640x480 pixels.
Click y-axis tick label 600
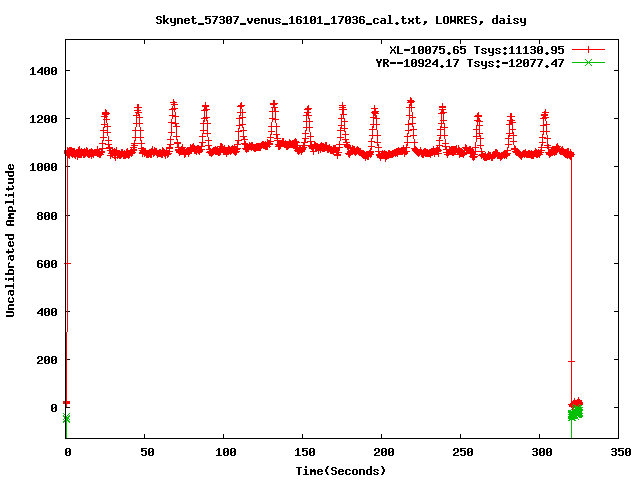click(x=47, y=264)
